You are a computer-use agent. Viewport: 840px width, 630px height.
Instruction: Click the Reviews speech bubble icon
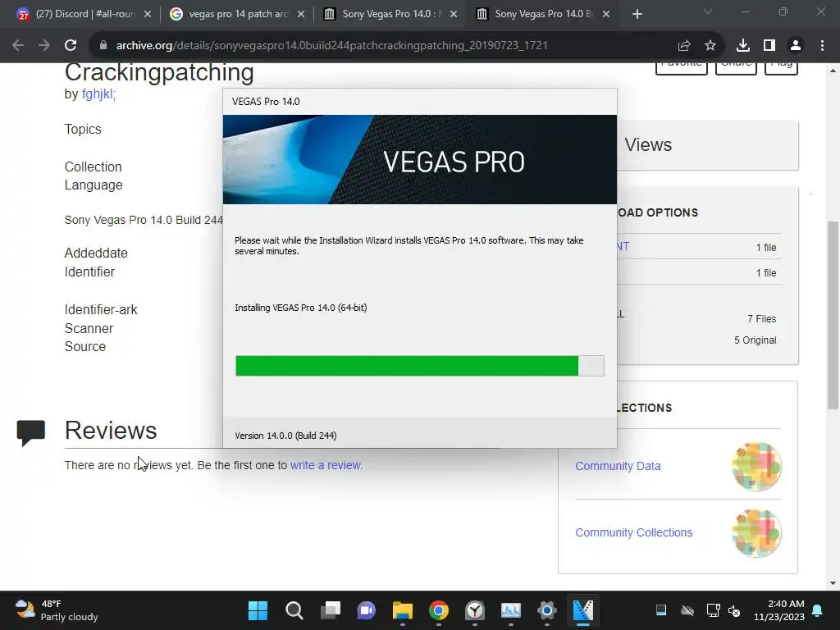30,433
